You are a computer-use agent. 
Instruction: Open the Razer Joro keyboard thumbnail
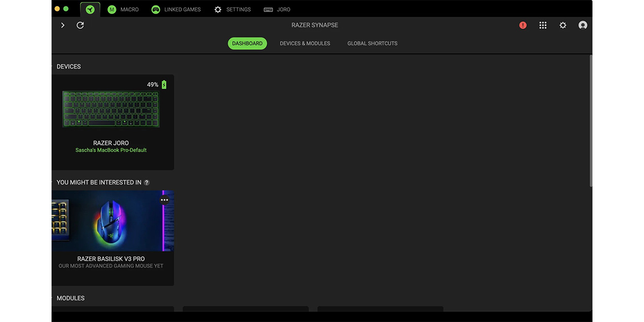pyautogui.click(x=111, y=109)
